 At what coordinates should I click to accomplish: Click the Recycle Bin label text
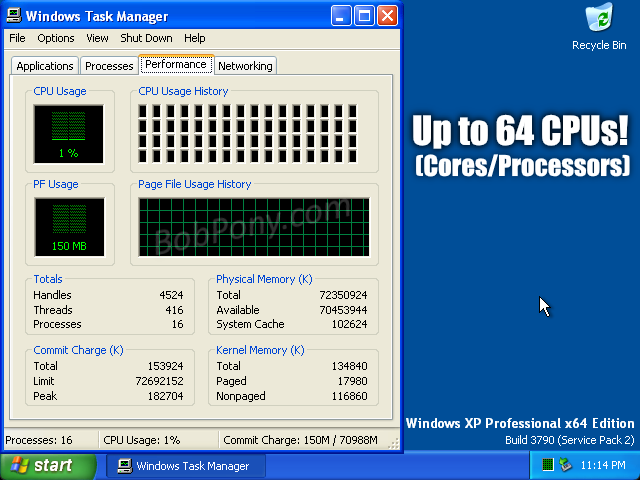pos(599,45)
